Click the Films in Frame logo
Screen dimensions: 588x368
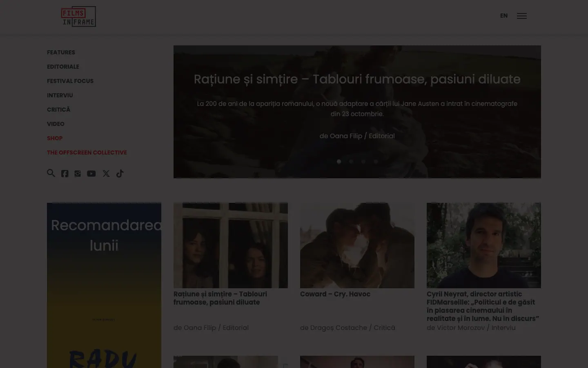(78, 16)
